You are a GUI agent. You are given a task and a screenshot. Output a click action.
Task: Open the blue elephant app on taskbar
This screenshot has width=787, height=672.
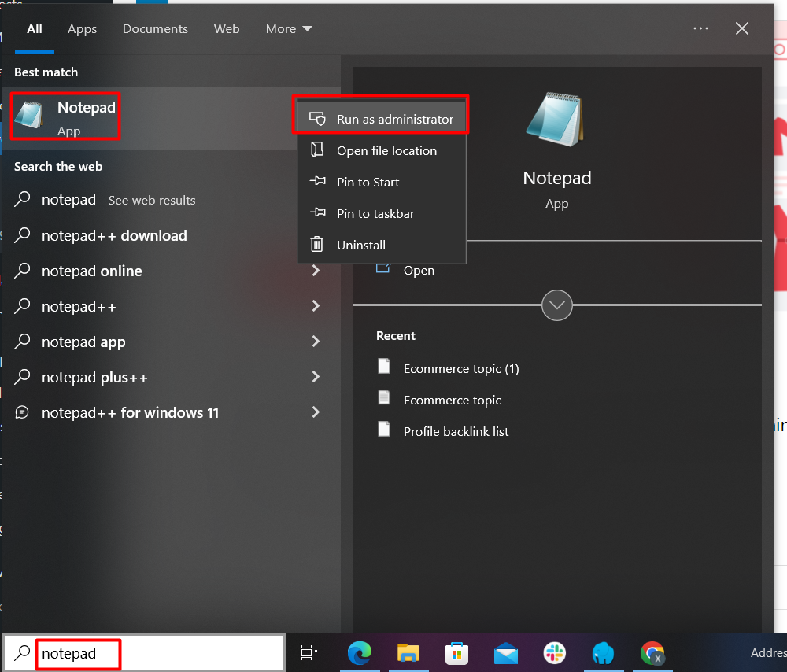[x=604, y=653]
